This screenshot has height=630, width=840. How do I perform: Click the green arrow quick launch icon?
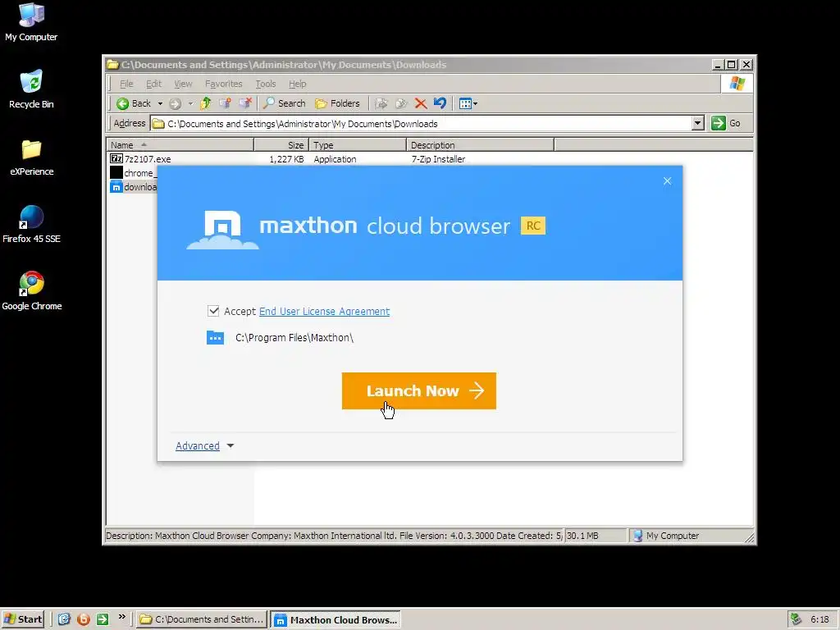103,619
